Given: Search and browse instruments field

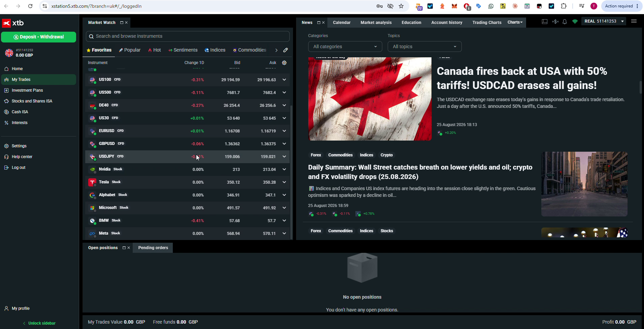Looking at the screenshot, I should [188, 36].
